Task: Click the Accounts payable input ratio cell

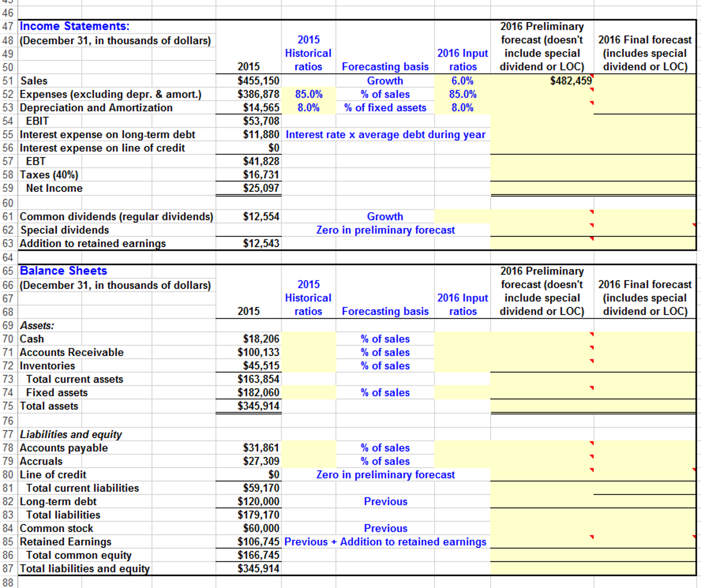Action: 462,448
